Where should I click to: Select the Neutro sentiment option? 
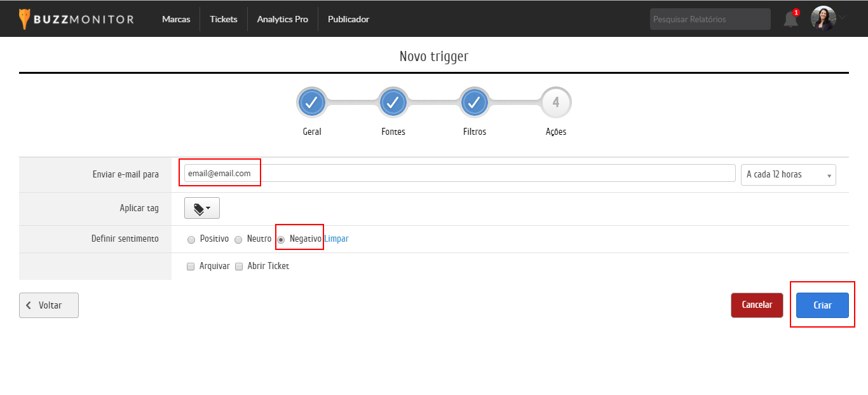click(238, 240)
